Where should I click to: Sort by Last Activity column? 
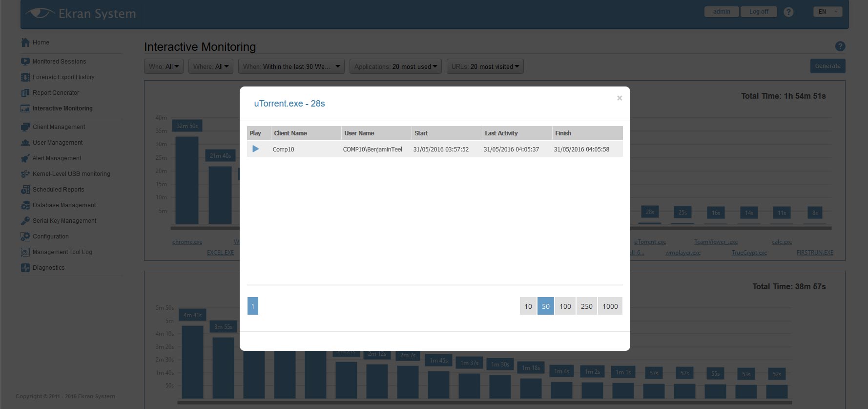click(517, 133)
